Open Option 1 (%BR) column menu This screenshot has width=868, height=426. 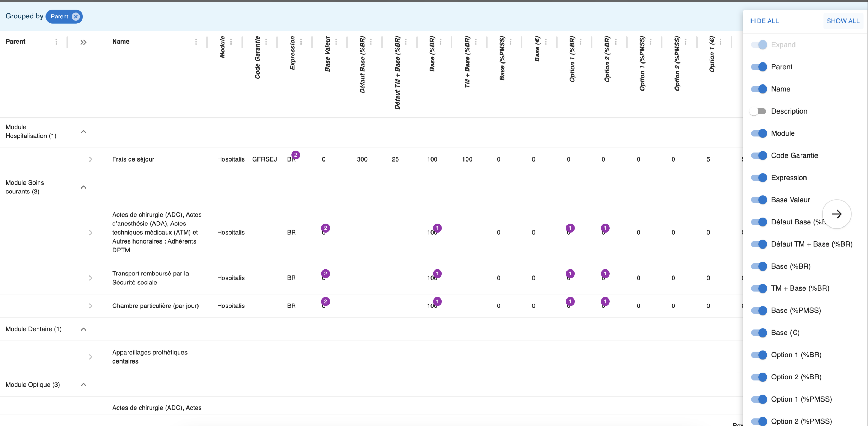click(x=581, y=42)
